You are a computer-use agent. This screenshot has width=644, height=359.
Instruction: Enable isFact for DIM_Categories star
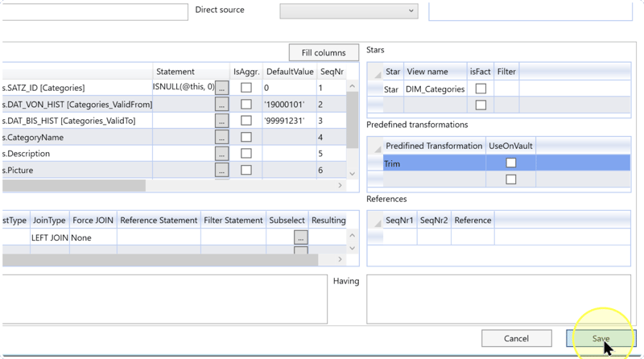[x=481, y=89]
